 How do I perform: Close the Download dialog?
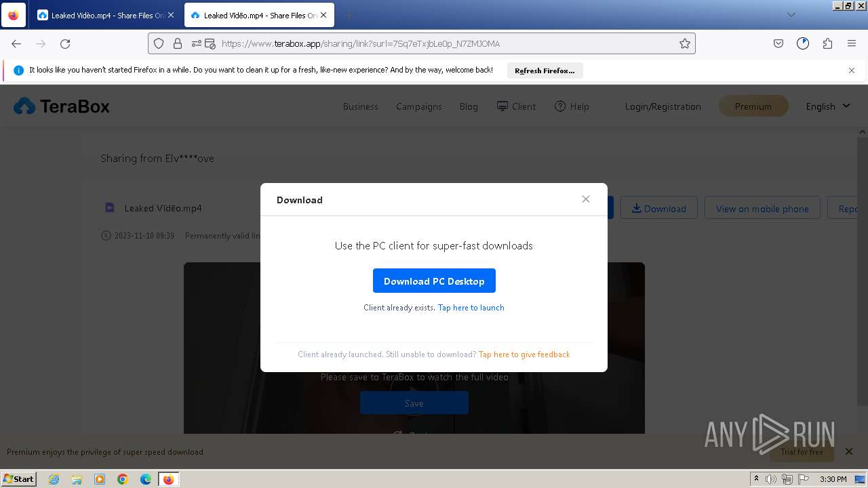586,199
